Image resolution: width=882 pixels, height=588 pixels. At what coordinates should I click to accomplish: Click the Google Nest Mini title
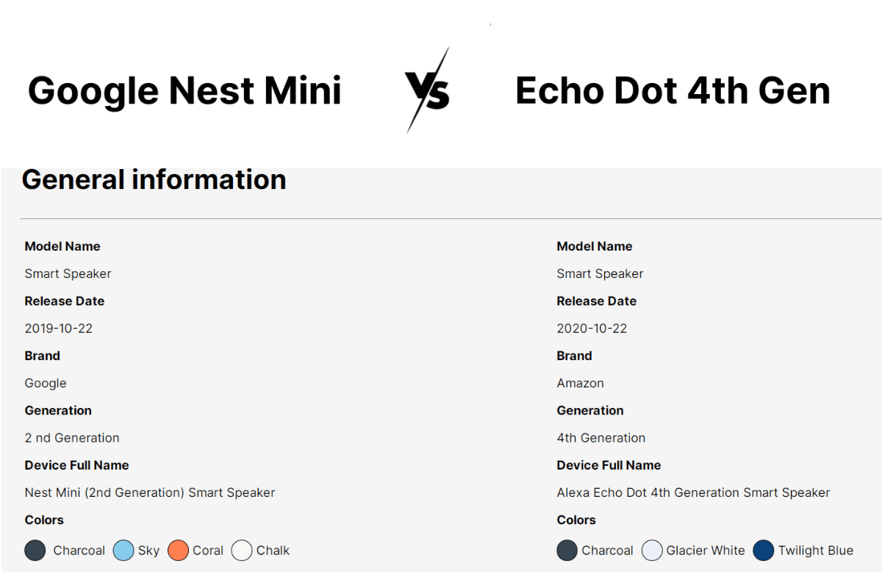point(184,91)
